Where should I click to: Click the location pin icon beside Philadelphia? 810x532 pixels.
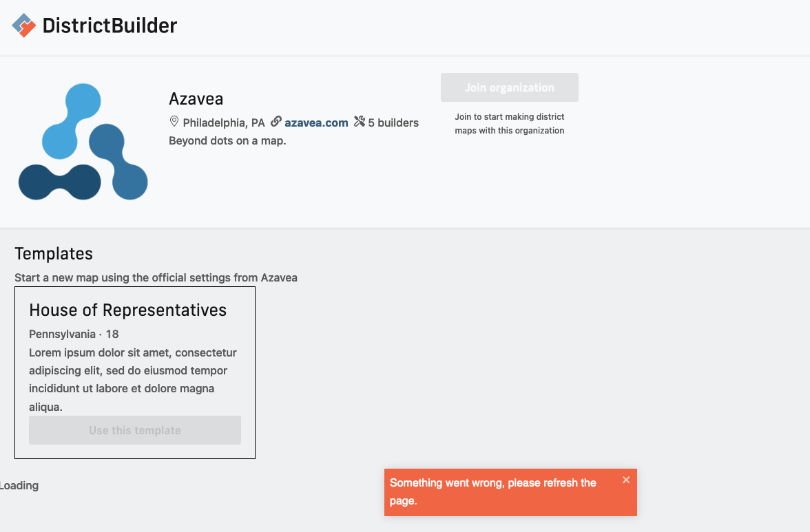pos(174,122)
